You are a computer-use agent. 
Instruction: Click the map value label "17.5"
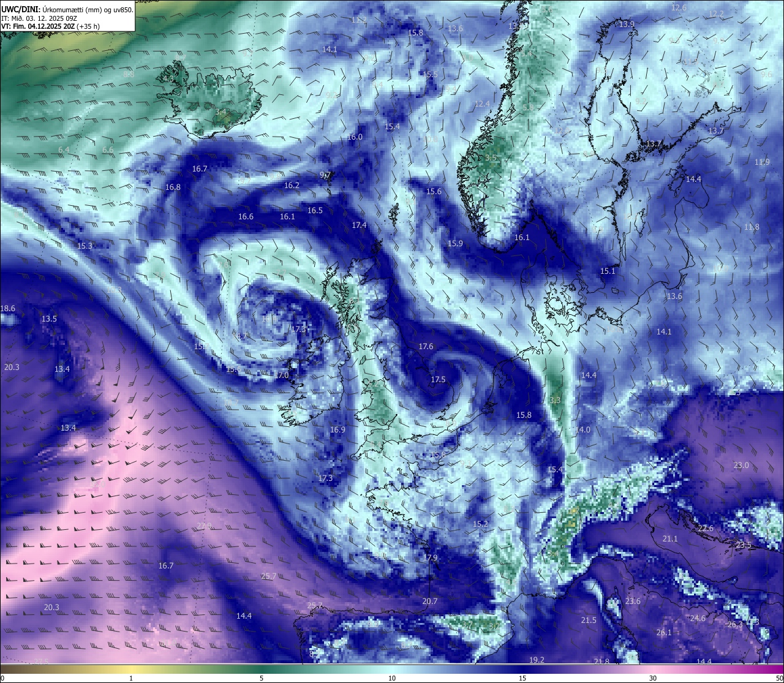pos(438,380)
